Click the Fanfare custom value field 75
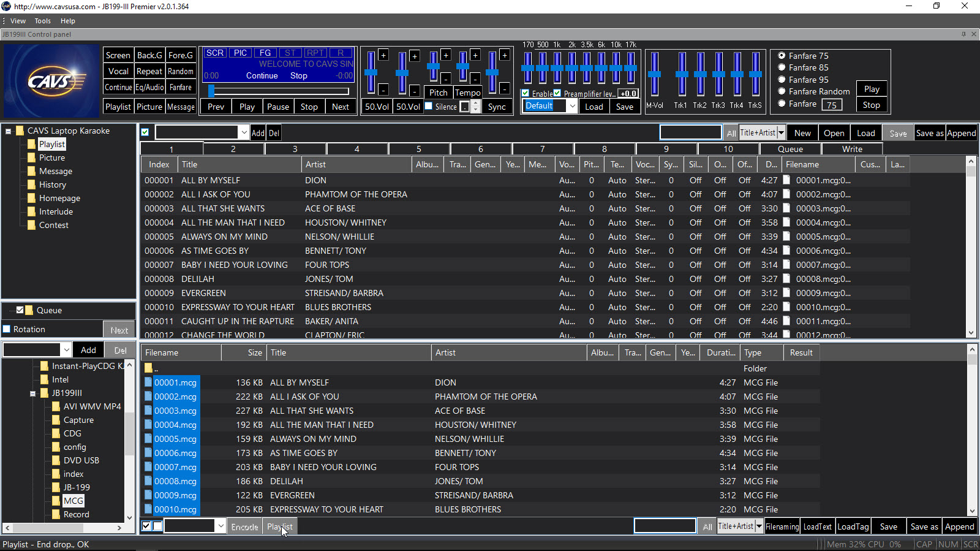The image size is (980, 551). click(x=832, y=105)
